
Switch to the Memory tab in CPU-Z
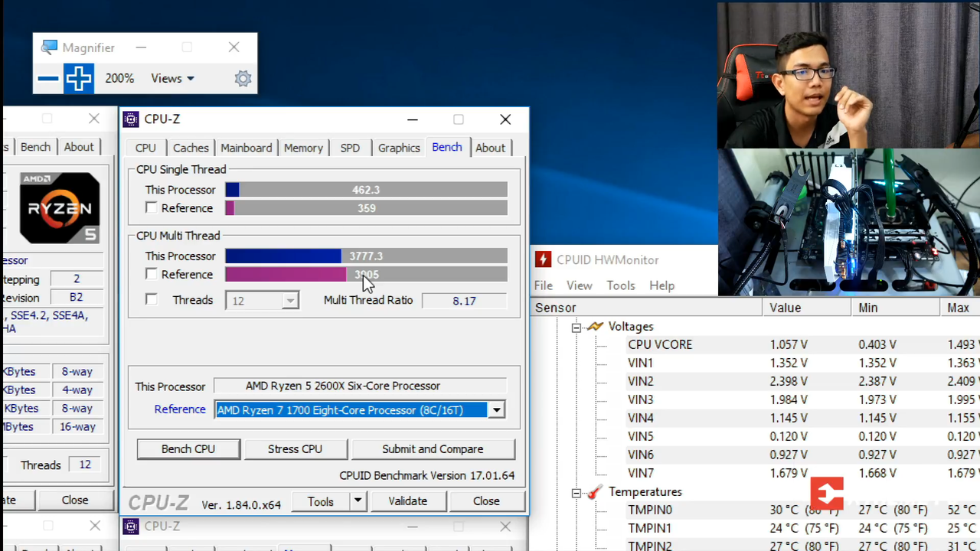303,148
